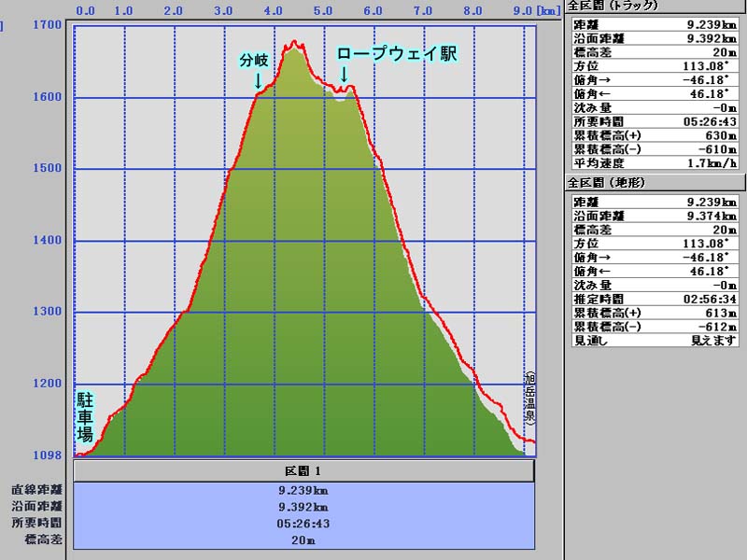Click the terrain 推定時間 02:56:34 row
Image resolution: width=747 pixels, height=560 pixels.
[x=655, y=299]
